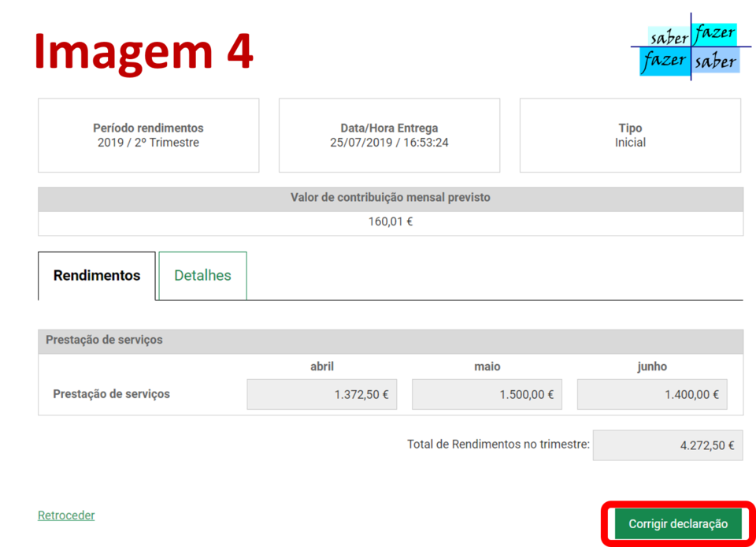Click the Valor de contribuição mensal previsto header
This screenshot has height=547, width=756.
tap(390, 198)
